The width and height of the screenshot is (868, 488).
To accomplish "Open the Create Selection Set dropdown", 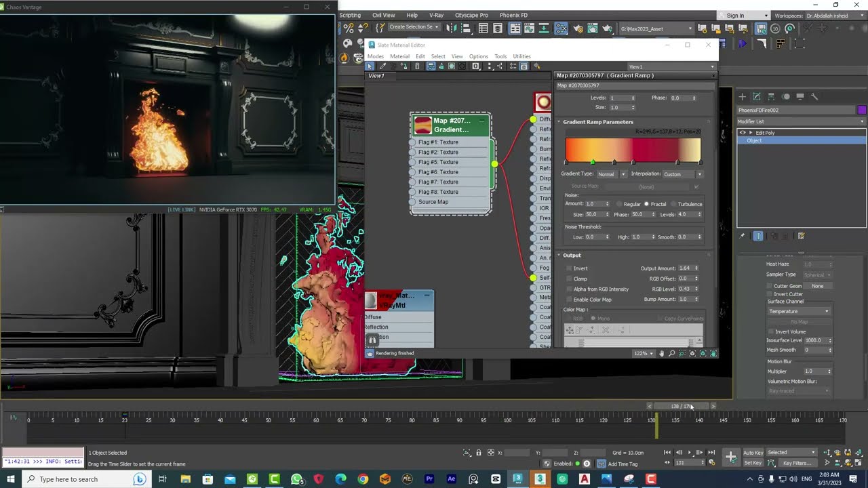I will (414, 27).
